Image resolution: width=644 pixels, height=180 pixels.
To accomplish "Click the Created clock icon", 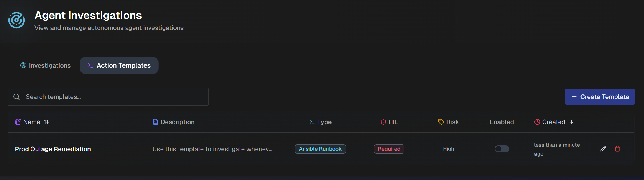I will 537,122.
